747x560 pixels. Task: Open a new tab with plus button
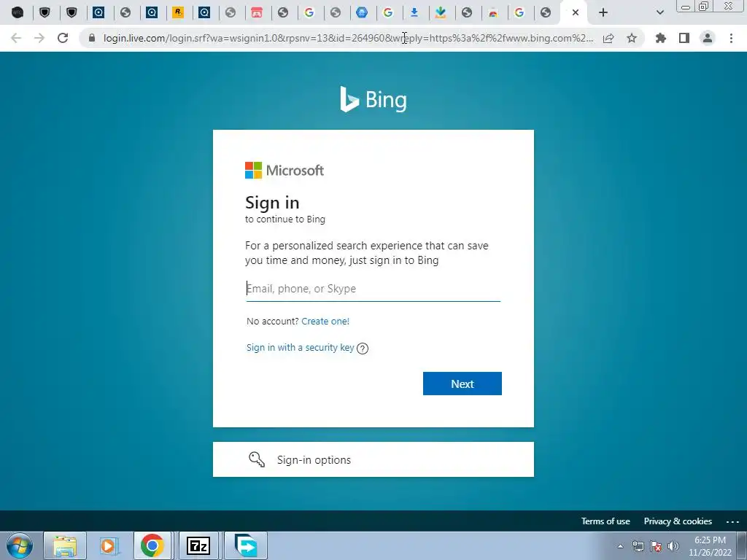point(603,12)
